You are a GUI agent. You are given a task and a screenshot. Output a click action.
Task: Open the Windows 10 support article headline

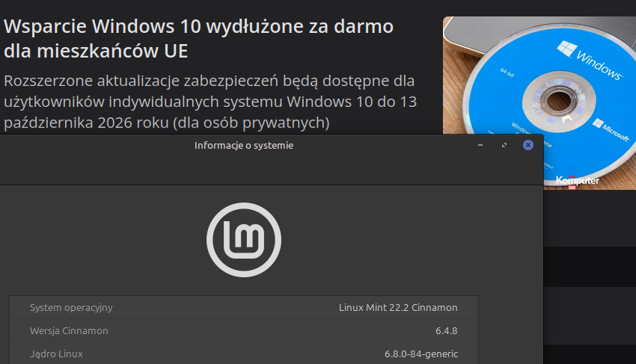click(198, 39)
